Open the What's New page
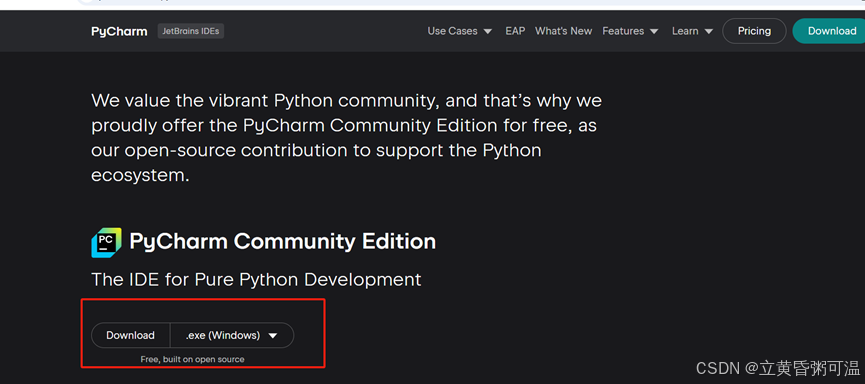The image size is (865, 384). (x=563, y=31)
